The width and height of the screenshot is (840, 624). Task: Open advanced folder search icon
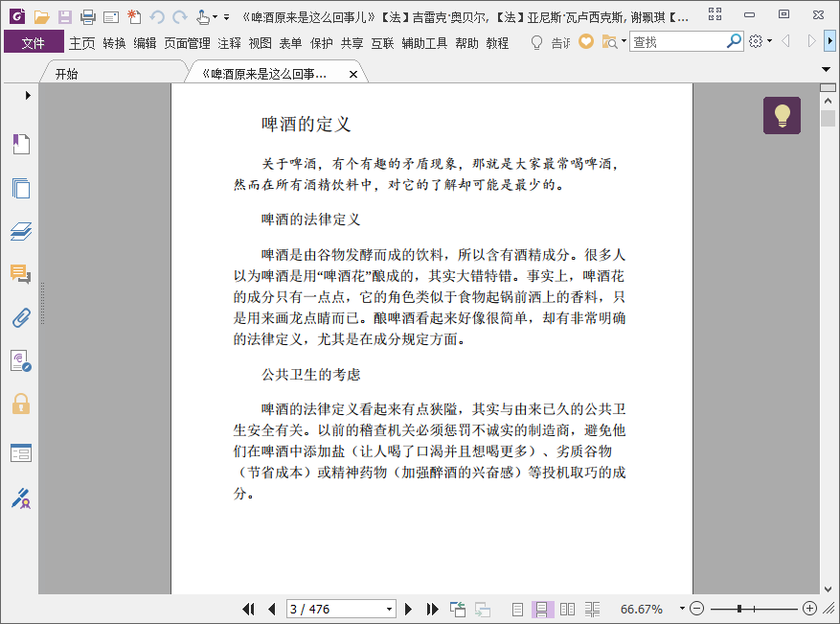click(x=609, y=42)
